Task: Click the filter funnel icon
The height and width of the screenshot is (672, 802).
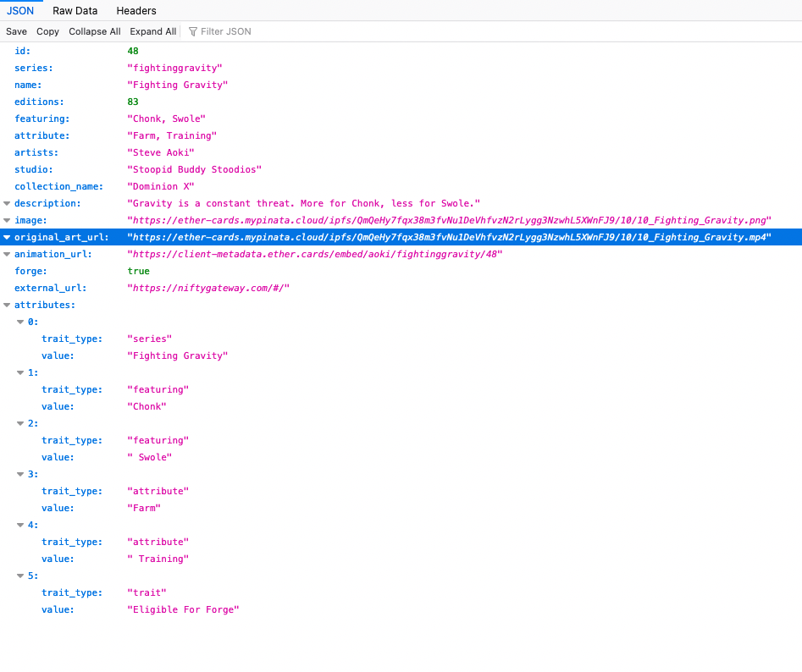Action: tap(193, 31)
